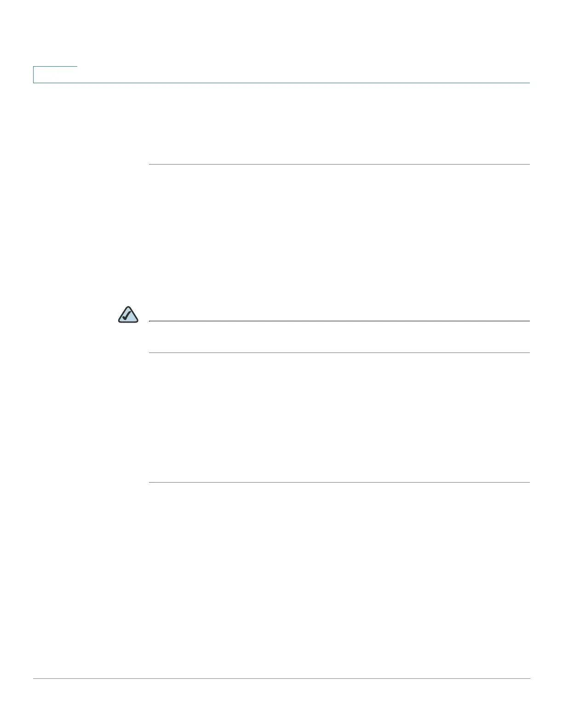
Task: Click the thin divider line under the note
Action: click(339, 353)
